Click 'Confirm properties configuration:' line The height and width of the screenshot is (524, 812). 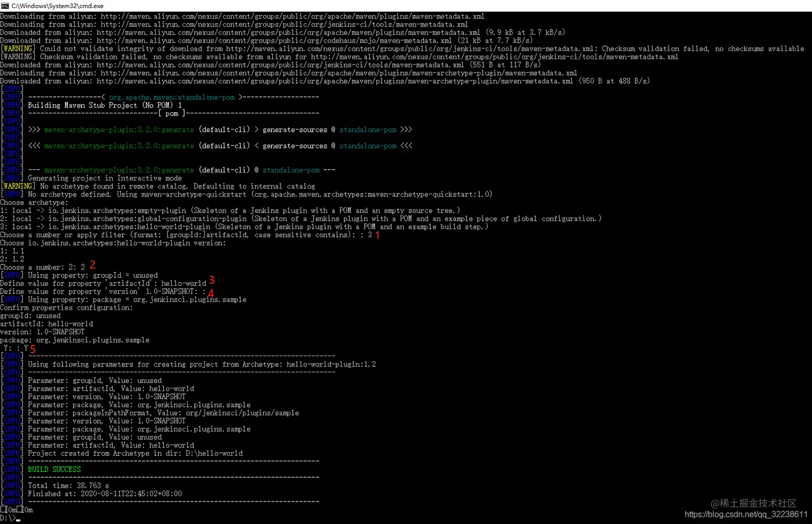pyautogui.click(x=67, y=307)
